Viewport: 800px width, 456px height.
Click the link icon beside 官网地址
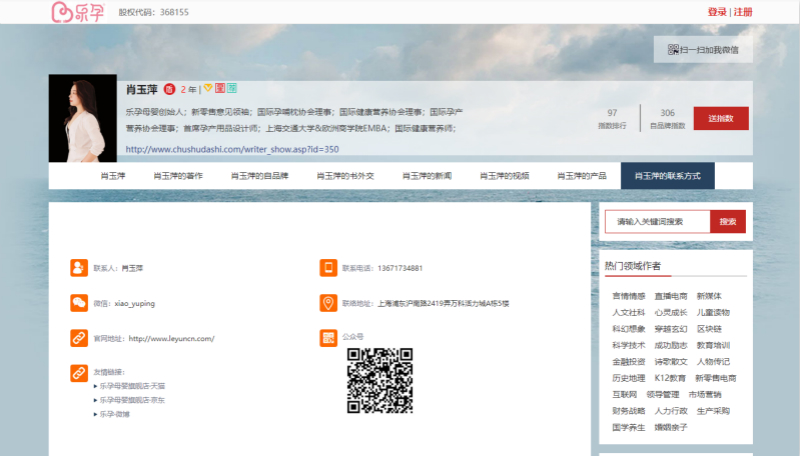click(x=79, y=338)
